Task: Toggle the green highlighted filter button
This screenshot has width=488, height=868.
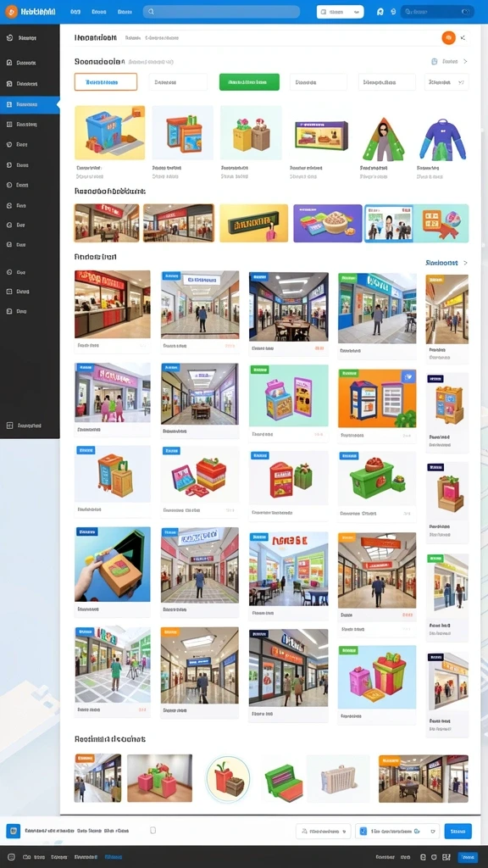Action: (x=249, y=82)
